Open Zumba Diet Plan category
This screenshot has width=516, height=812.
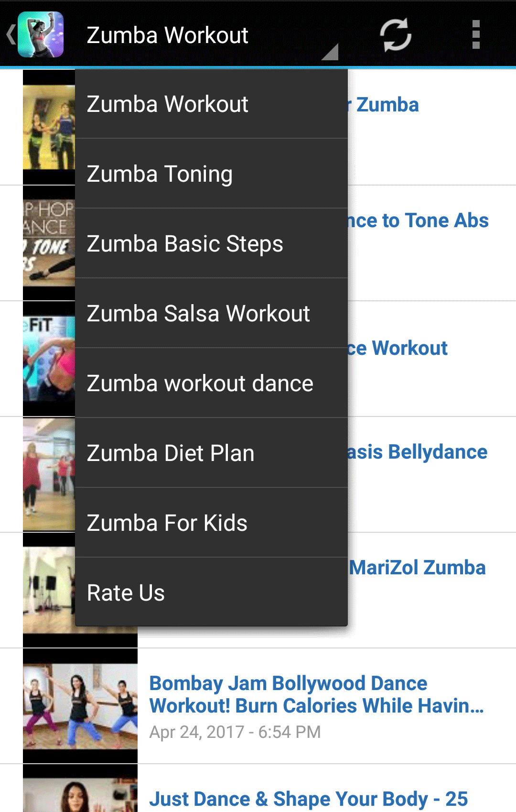click(211, 453)
